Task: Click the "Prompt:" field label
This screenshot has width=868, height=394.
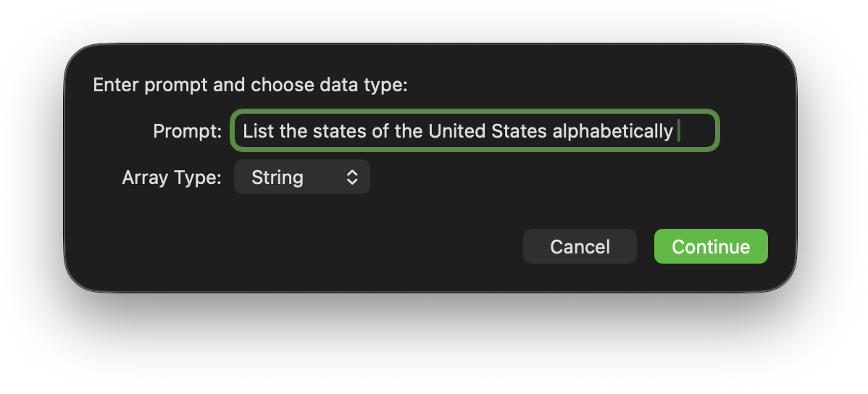Action: 187,131
